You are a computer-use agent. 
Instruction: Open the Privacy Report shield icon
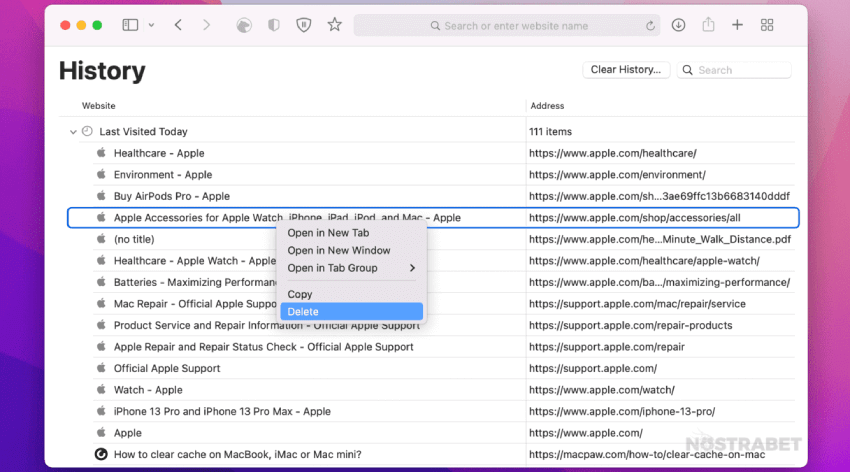tap(274, 25)
